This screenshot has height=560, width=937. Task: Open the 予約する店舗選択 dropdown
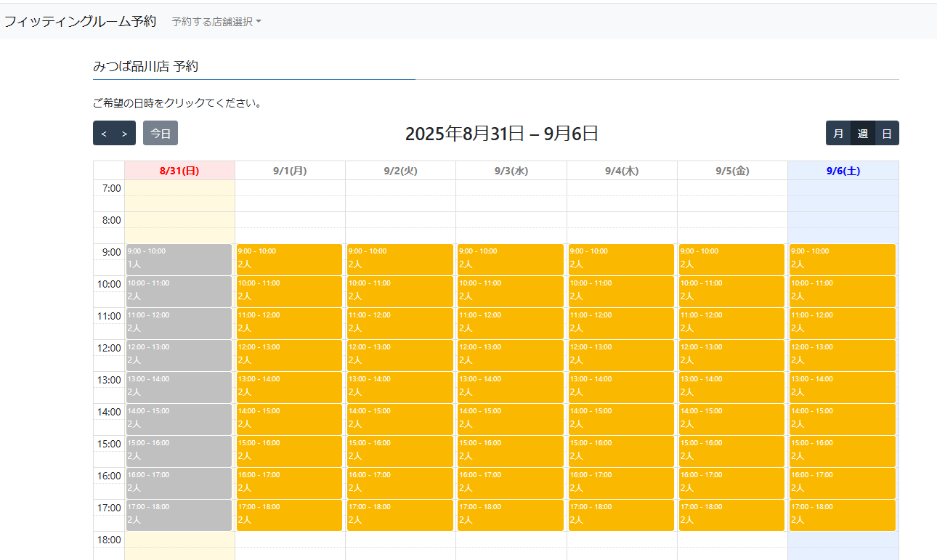tap(216, 22)
